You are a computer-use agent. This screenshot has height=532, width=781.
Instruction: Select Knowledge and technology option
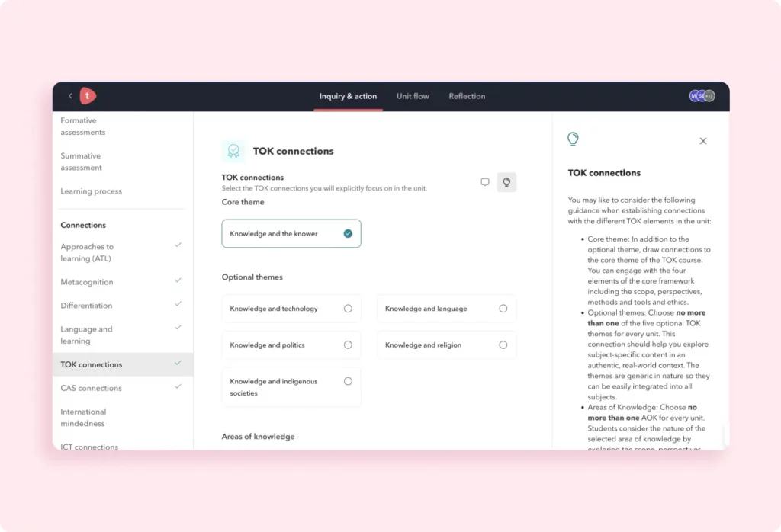coord(291,309)
